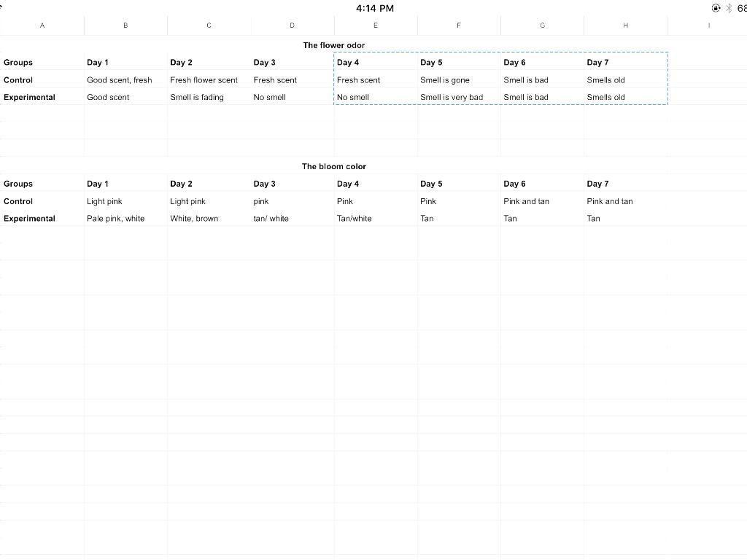Image resolution: width=747 pixels, height=560 pixels.
Task: Tap the Bluetooth status bar icon
Action: 728,8
